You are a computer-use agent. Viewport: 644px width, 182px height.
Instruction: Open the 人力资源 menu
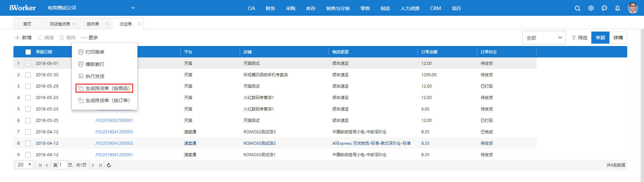coord(410,8)
